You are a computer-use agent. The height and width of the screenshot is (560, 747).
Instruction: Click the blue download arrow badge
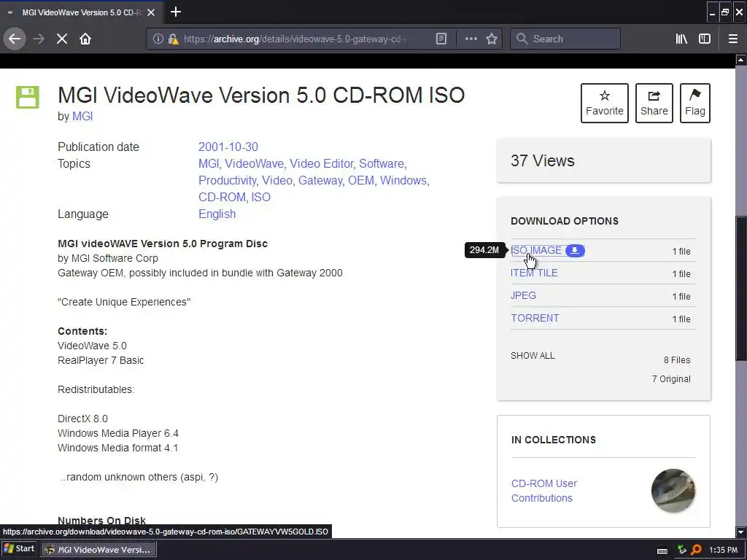[x=575, y=251]
